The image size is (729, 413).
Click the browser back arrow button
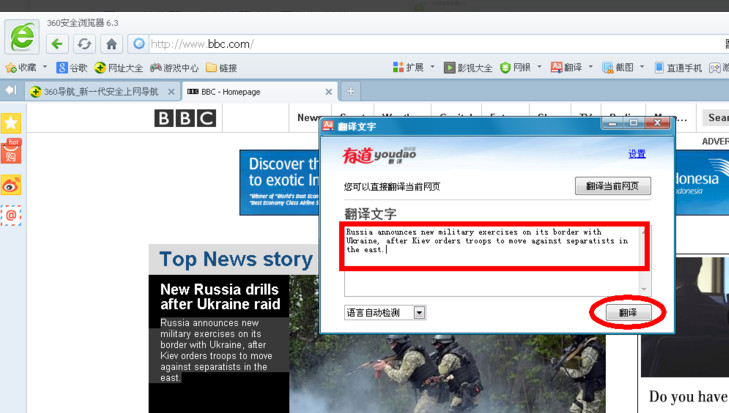[x=57, y=44]
